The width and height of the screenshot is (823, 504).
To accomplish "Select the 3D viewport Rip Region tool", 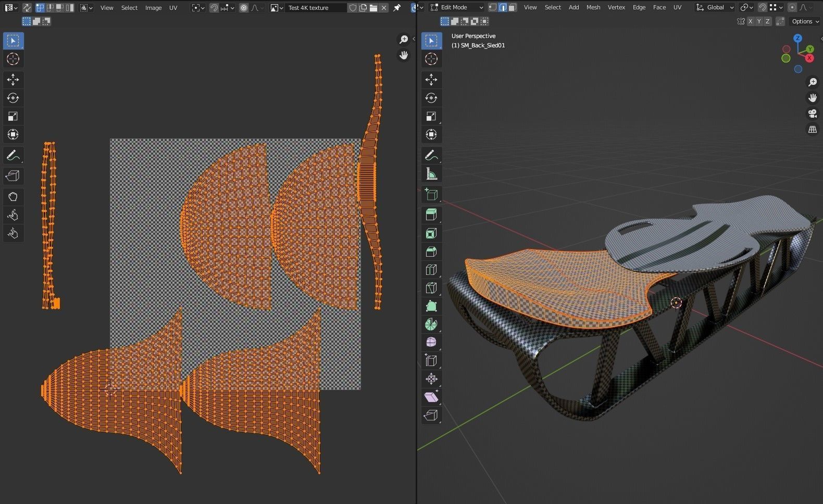I will point(431,415).
